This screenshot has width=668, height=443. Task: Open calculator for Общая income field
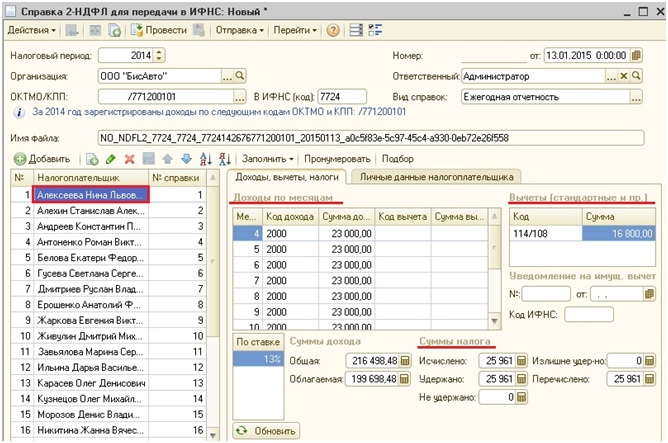(405, 361)
